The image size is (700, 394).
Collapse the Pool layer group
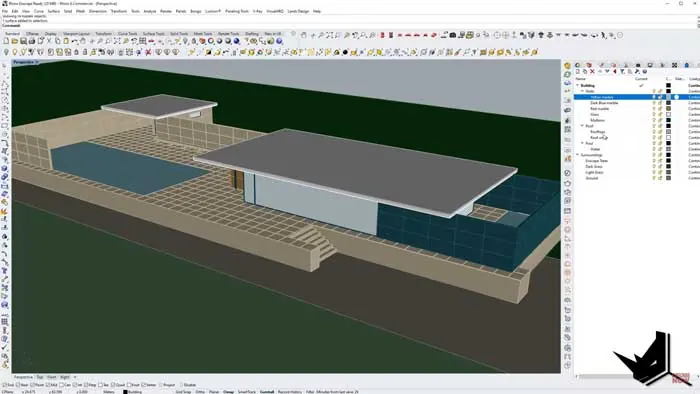point(582,143)
